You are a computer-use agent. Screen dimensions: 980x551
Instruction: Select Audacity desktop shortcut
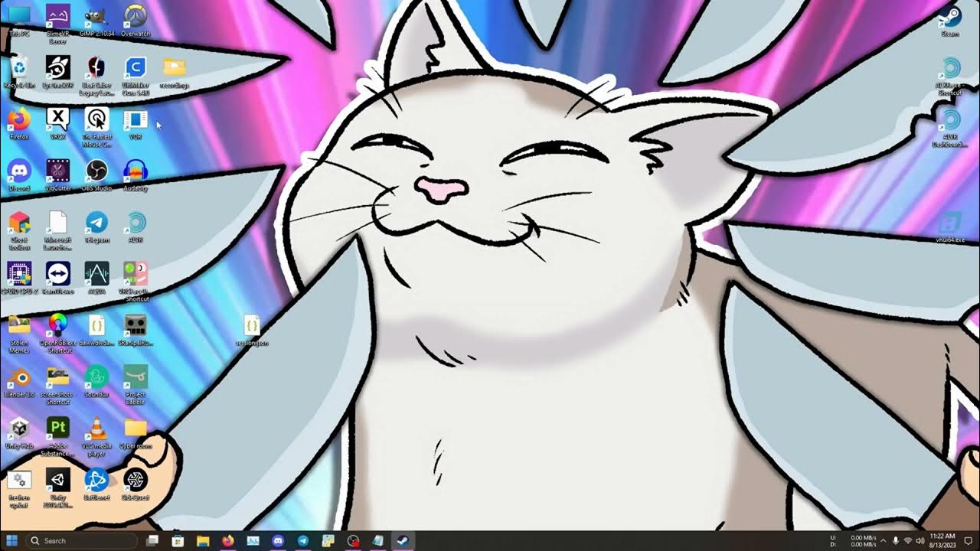pos(136,174)
